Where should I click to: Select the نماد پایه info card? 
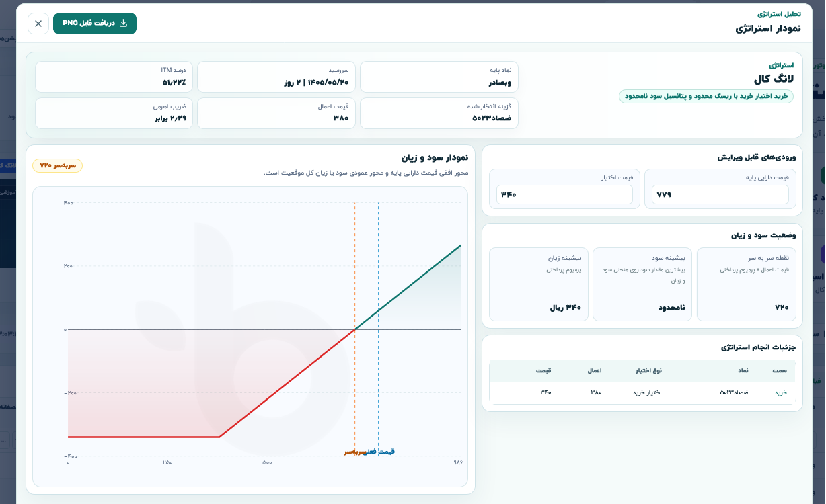pos(439,77)
